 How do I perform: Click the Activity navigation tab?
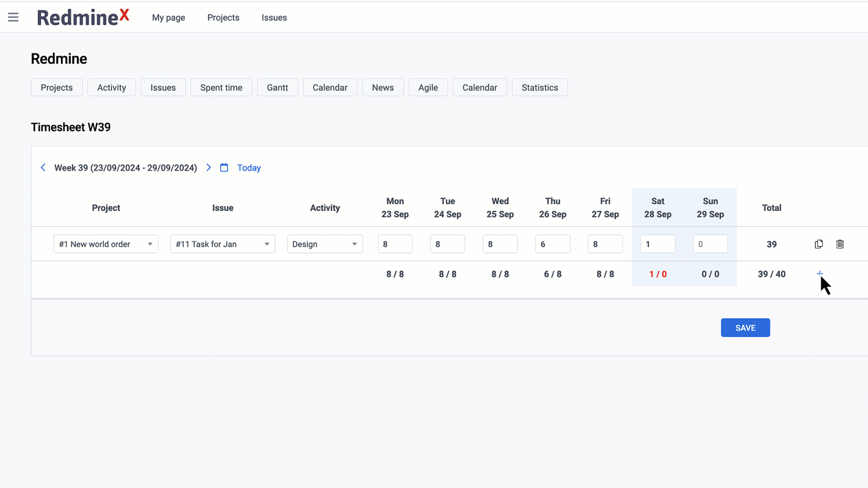(112, 88)
